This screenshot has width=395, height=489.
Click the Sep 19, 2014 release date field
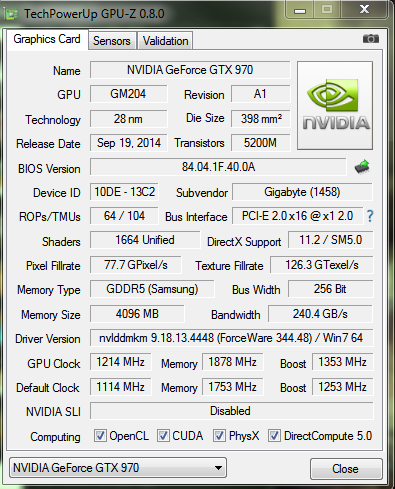128,143
